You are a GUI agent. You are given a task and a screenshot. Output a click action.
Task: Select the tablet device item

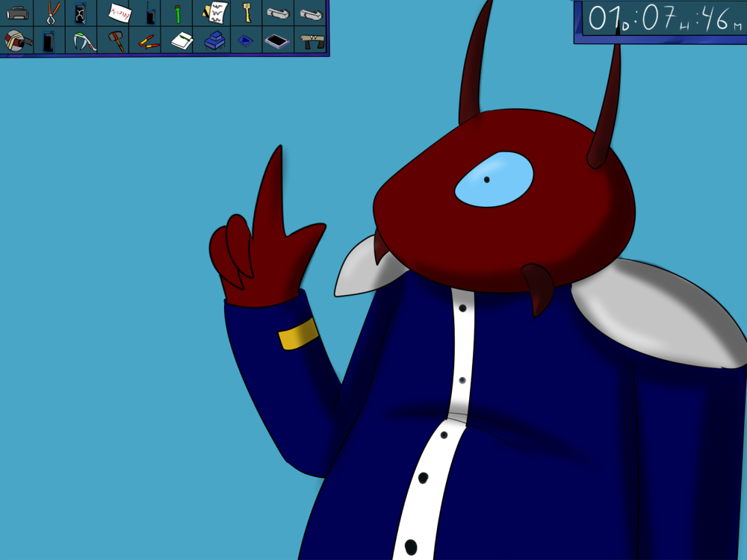tap(277, 41)
